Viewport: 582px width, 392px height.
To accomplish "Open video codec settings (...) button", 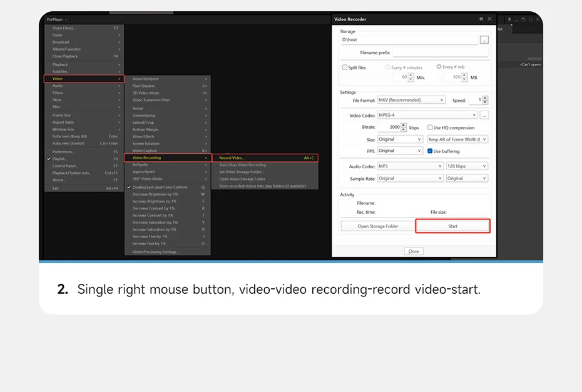I will 484,115.
